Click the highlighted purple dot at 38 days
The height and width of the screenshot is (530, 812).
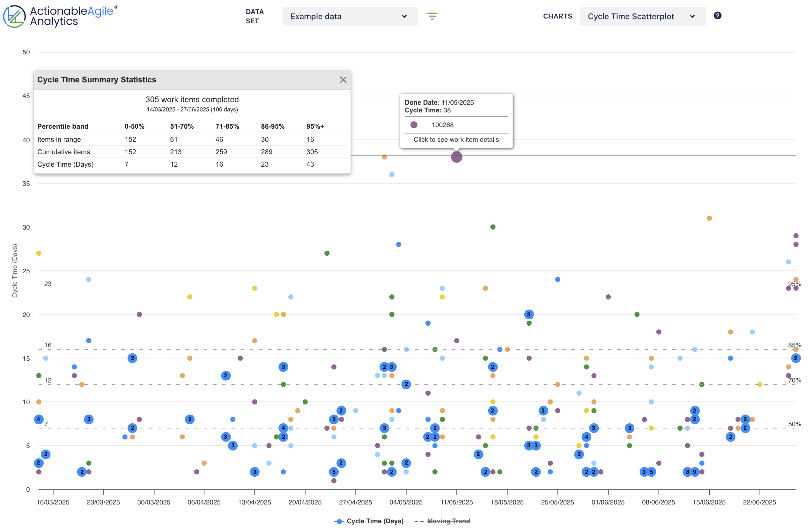coord(456,157)
